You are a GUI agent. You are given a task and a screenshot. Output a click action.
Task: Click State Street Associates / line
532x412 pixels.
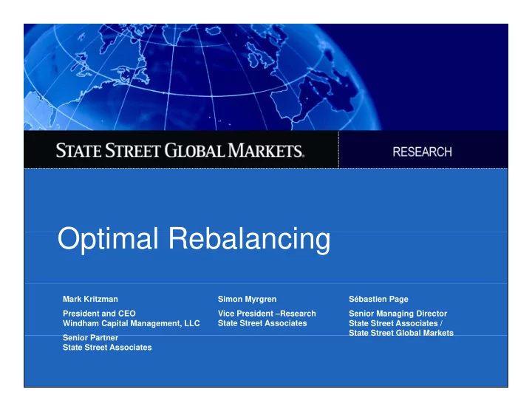point(395,323)
